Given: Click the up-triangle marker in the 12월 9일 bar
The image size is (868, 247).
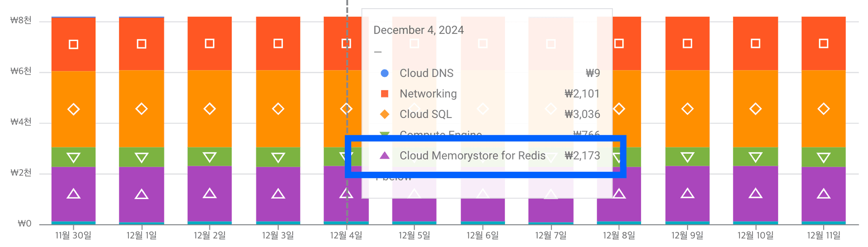Looking at the screenshot, I should pos(687,194).
